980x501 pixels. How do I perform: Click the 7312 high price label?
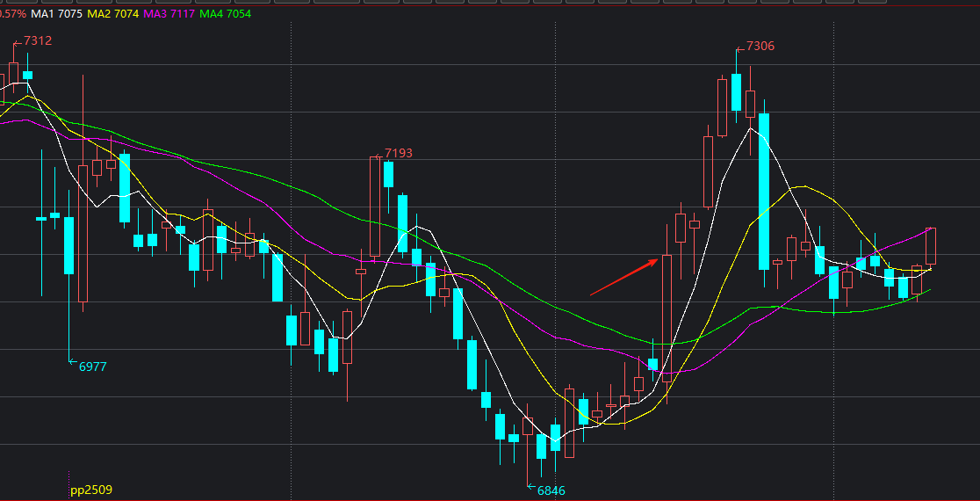38,40
